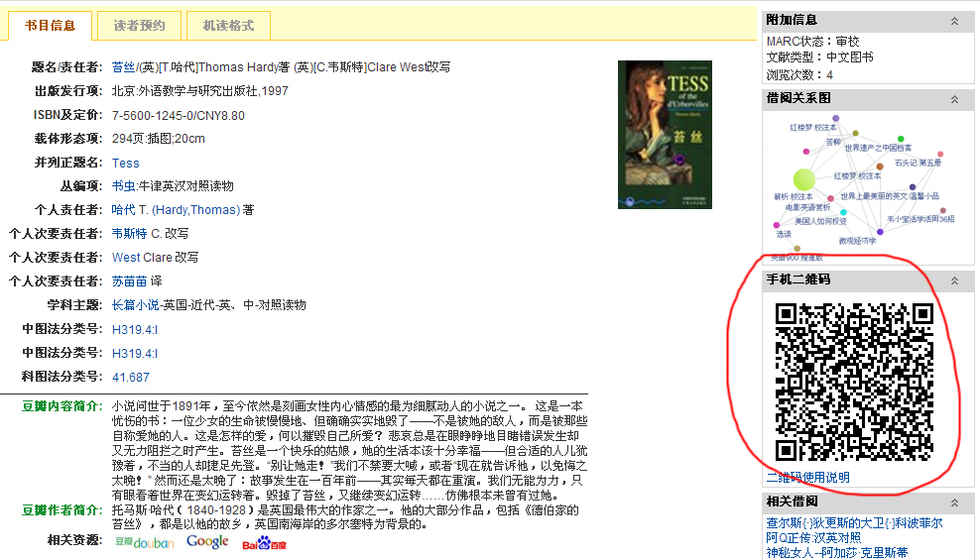Select the 书目信息 tab
The image size is (980, 560).
(50, 26)
